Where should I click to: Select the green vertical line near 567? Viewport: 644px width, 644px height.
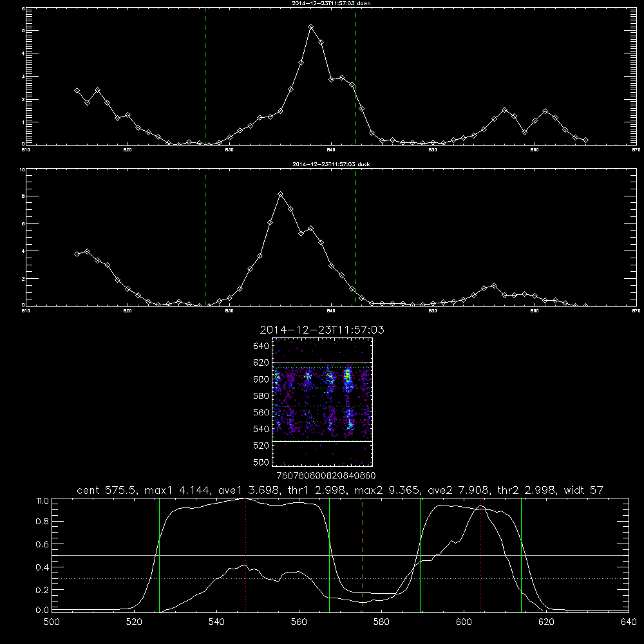pos(329,555)
